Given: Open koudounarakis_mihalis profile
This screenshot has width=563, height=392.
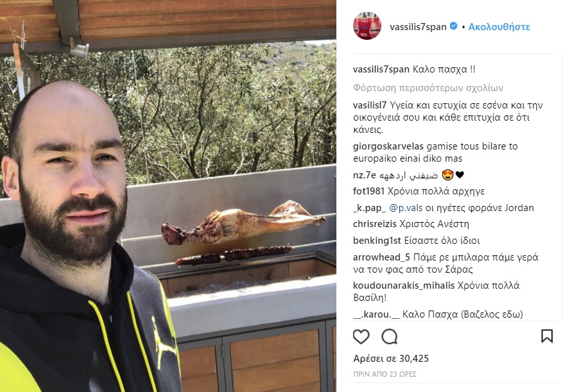Looking at the screenshot, I should [404, 285].
